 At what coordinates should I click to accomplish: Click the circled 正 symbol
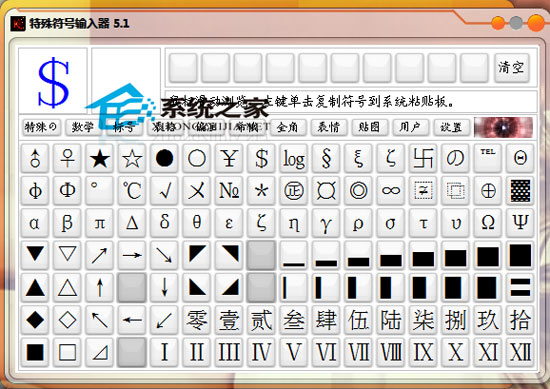(x=294, y=191)
